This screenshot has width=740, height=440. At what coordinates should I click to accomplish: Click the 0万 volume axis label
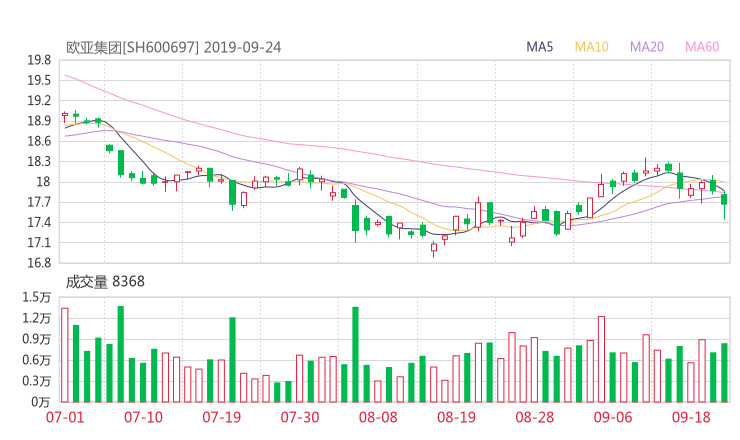click(x=41, y=402)
